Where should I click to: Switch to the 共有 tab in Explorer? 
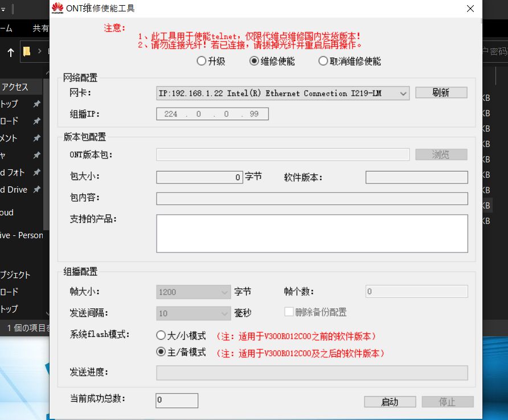coord(40,28)
